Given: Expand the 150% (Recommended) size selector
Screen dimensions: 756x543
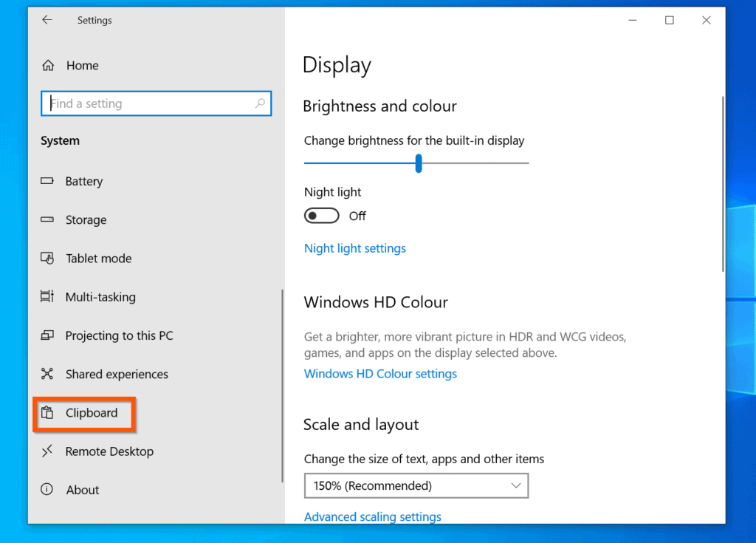Looking at the screenshot, I should pyautogui.click(x=416, y=485).
